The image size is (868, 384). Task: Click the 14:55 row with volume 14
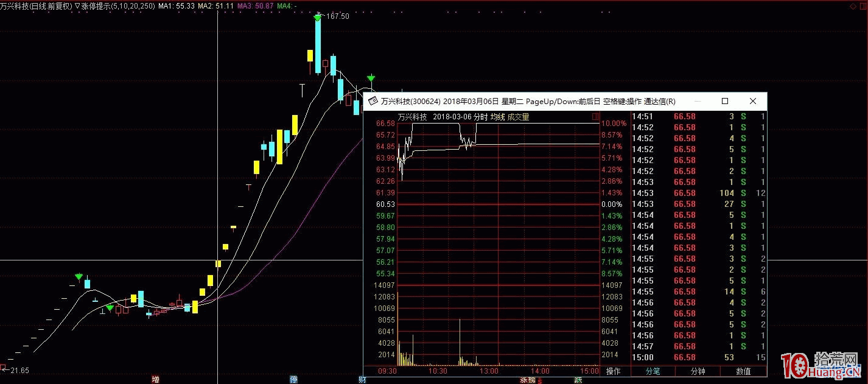[699, 291]
